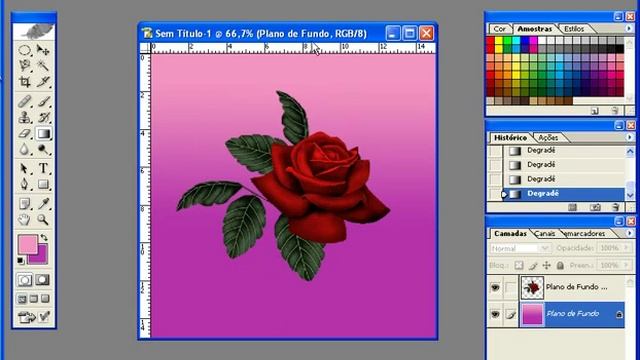Select the Type tool
This screenshot has width=640, height=360.
[43, 168]
